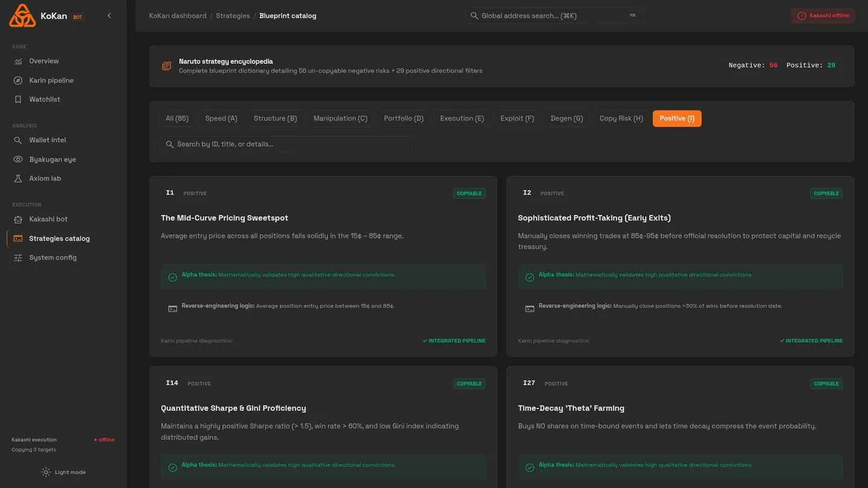Focus the Global address search field
Viewport: 868px width, 488px height.
[553, 16]
